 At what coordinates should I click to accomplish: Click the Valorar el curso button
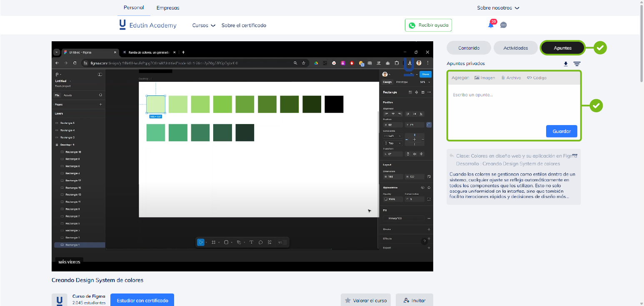(365, 300)
